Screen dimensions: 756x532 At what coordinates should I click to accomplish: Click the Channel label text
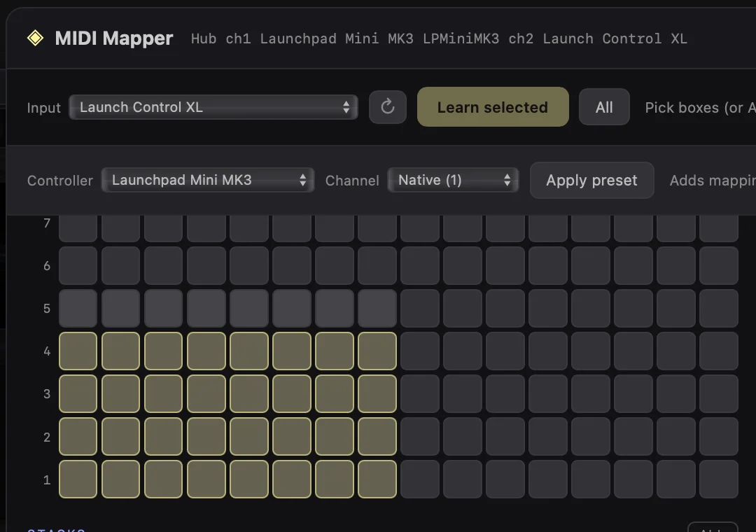[352, 181]
